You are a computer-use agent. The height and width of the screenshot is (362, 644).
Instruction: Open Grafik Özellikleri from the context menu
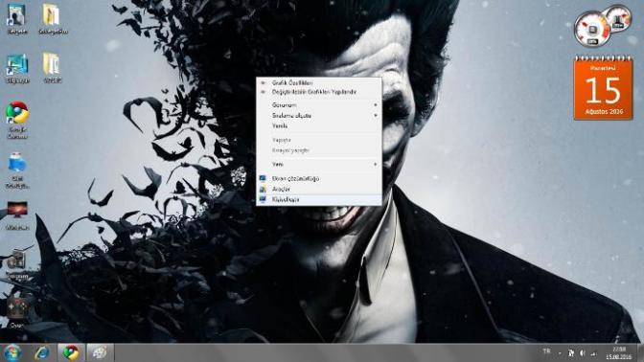click(319, 83)
